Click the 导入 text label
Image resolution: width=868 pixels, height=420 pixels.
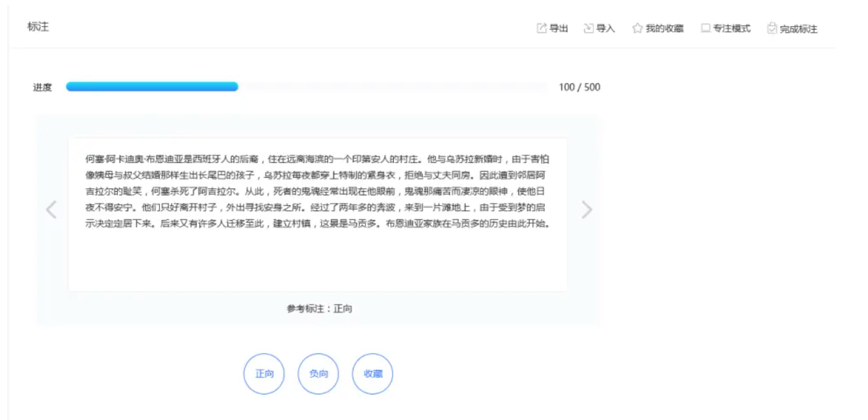[x=605, y=28]
